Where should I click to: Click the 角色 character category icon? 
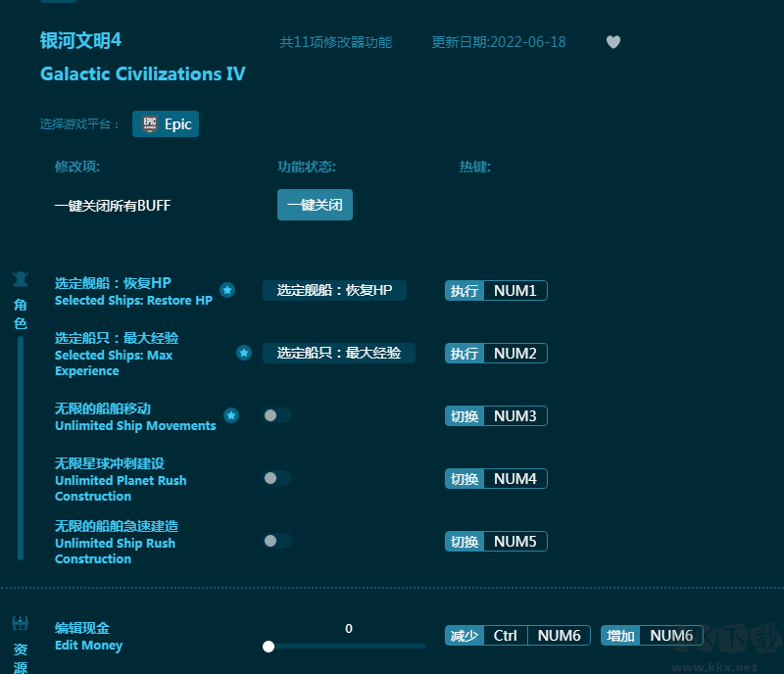click(21, 279)
